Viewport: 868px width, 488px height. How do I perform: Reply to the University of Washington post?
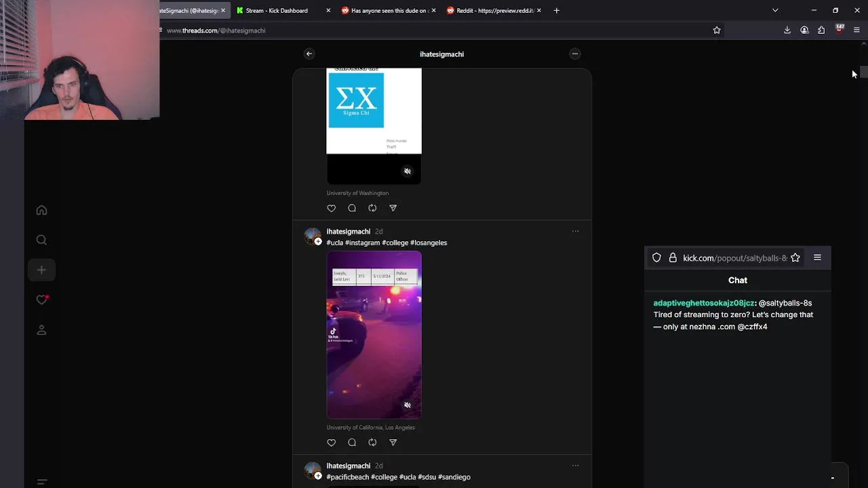point(352,208)
